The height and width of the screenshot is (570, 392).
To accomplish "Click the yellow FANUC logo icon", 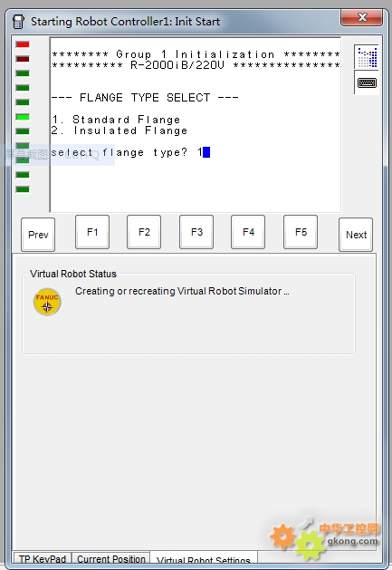I will [x=47, y=302].
